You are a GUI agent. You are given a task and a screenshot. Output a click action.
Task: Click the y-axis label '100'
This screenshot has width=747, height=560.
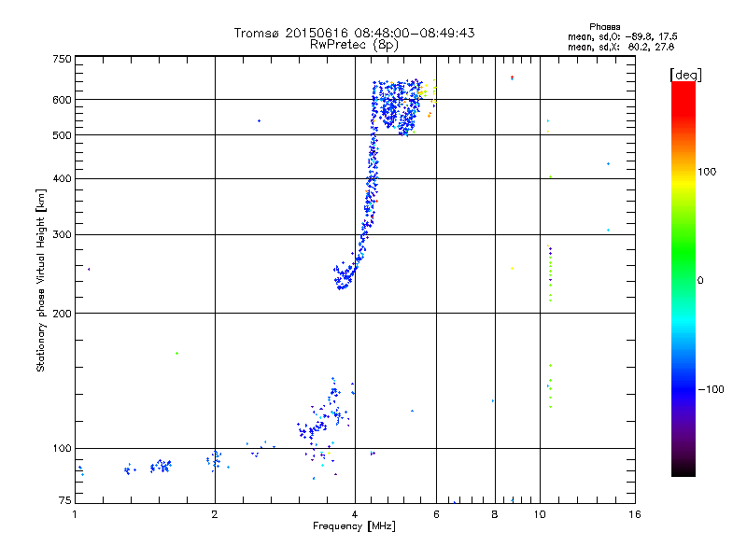[x=63, y=449]
